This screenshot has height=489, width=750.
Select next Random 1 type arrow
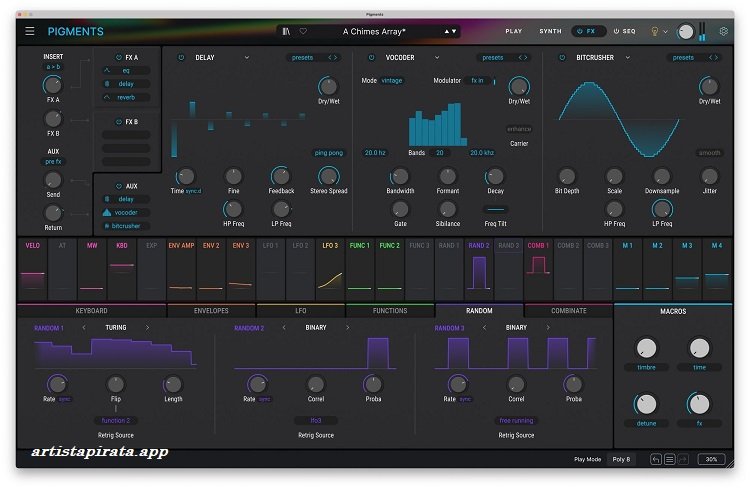[x=147, y=328]
